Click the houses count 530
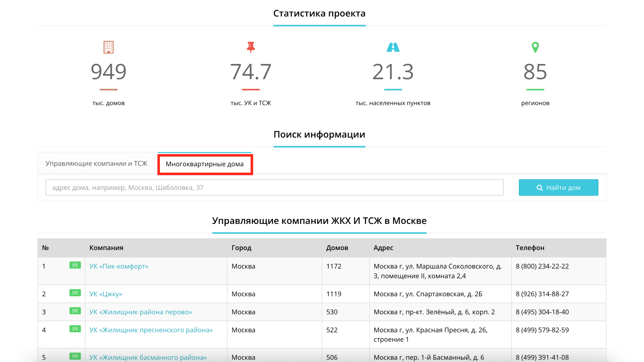 coord(332,312)
